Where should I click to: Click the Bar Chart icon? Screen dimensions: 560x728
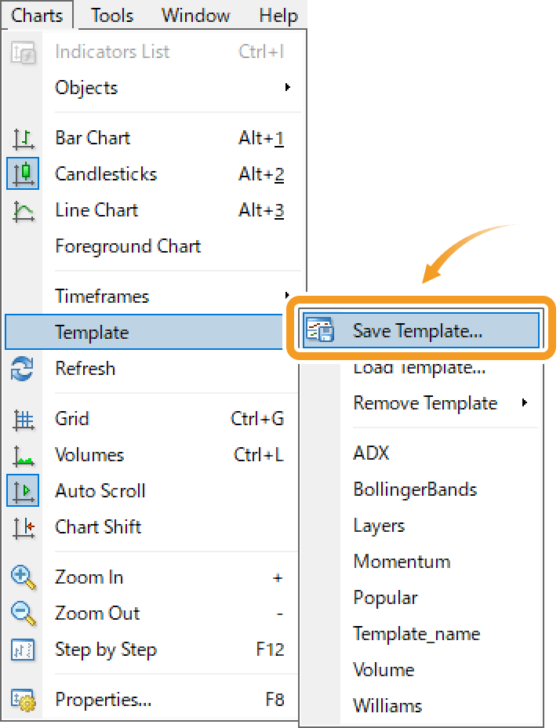point(23,139)
